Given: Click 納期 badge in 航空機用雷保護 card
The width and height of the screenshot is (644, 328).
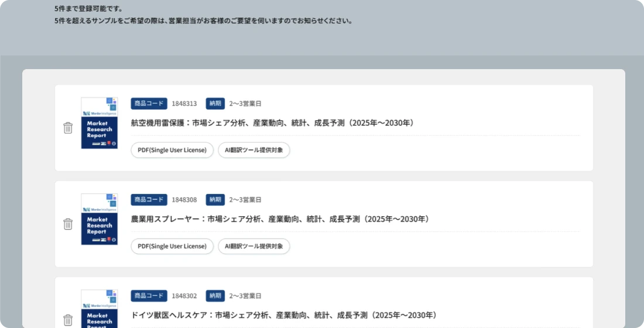Looking at the screenshot, I should pos(215,104).
